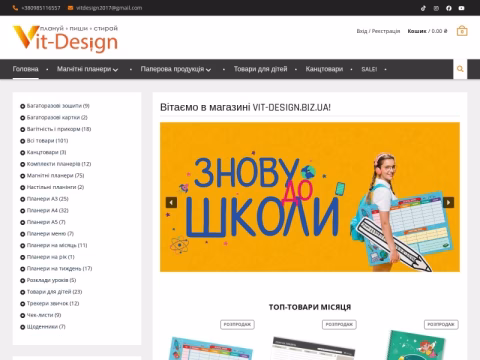Click the arrow bullet beside Багаторазові зошити

(23, 106)
